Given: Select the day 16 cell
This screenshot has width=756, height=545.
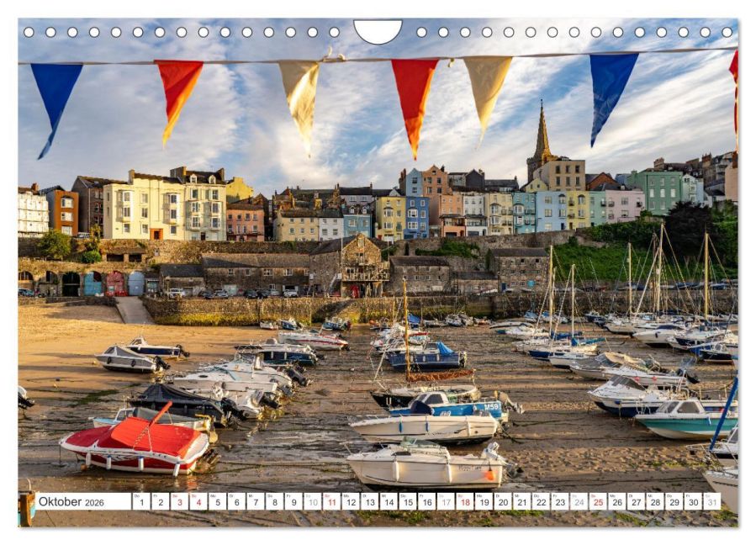Looking at the screenshot, I should (426, 501).
